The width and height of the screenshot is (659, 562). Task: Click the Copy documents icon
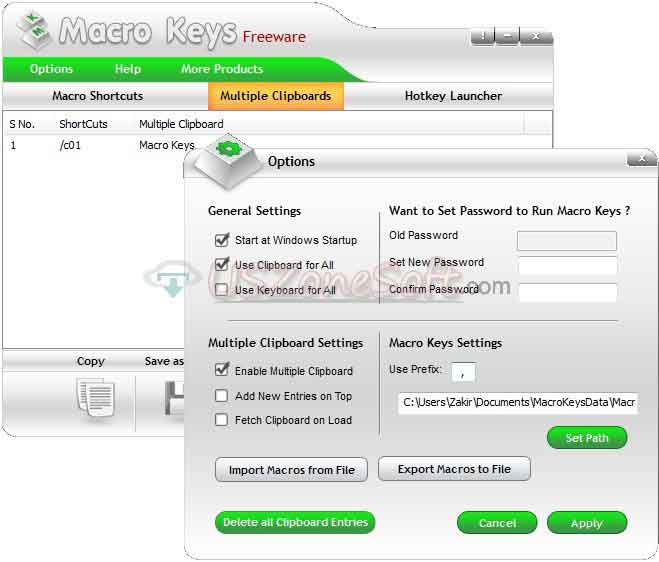point(95,398)
